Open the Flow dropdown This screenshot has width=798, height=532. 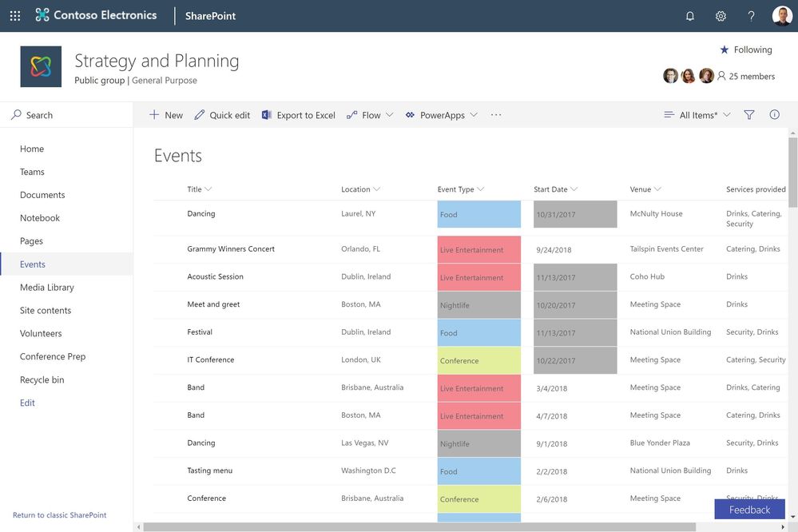(370, 115)
